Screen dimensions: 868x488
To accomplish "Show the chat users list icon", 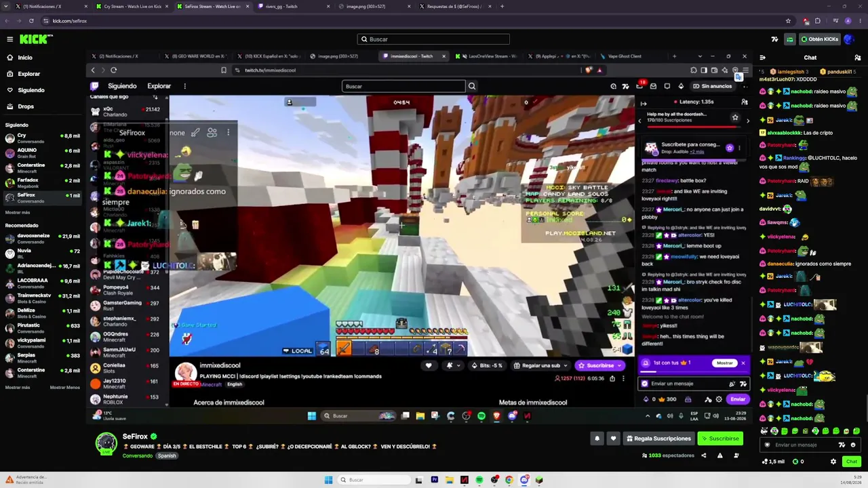I will pos(858,58).
